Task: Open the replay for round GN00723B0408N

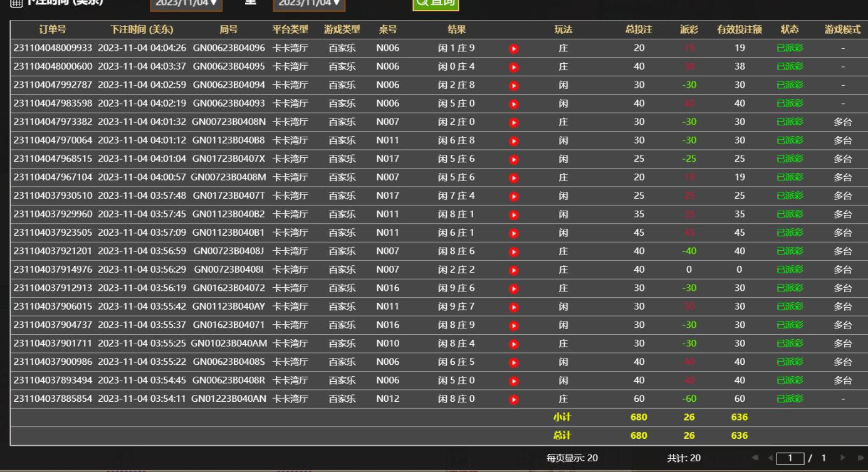Action: pyautogui.click(x=514, y=122)
